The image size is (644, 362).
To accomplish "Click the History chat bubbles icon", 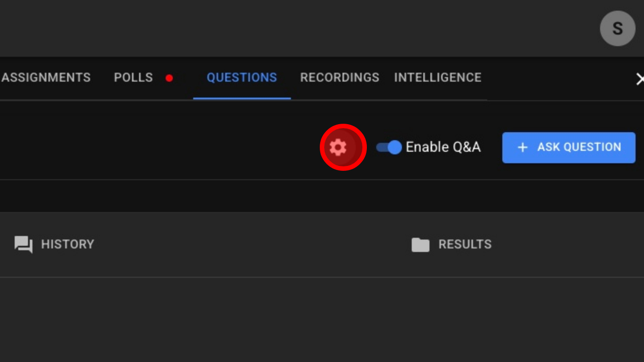I will (24, 244).
